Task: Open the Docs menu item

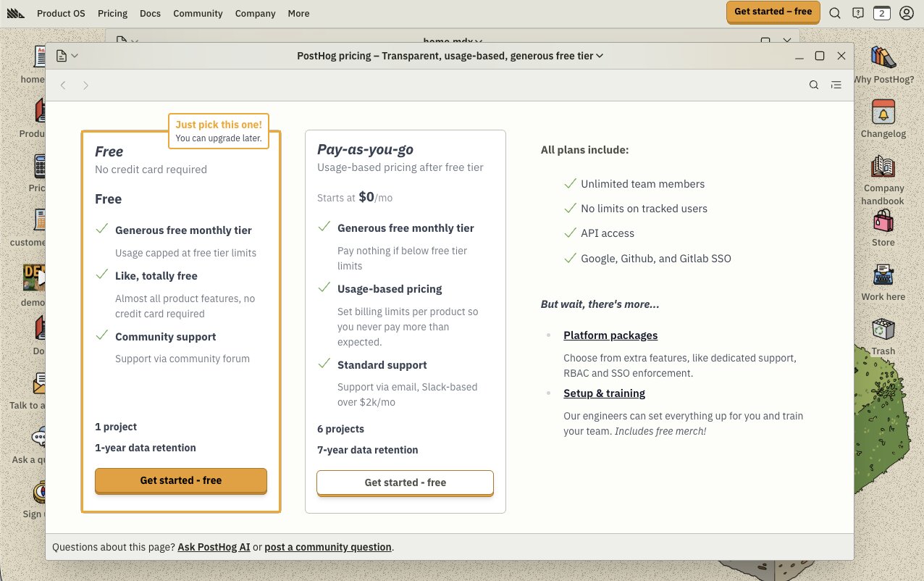Action: coord(150,13)
